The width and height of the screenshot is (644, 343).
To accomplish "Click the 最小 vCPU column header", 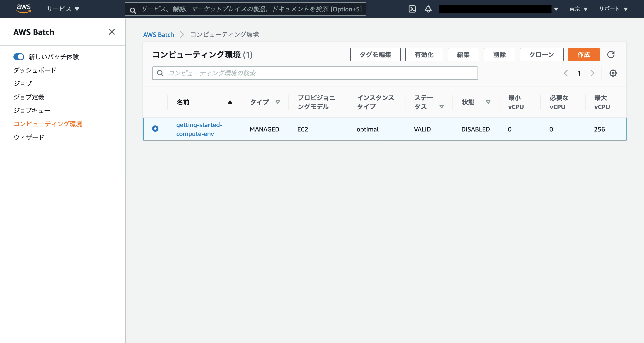I will point(516,102).
